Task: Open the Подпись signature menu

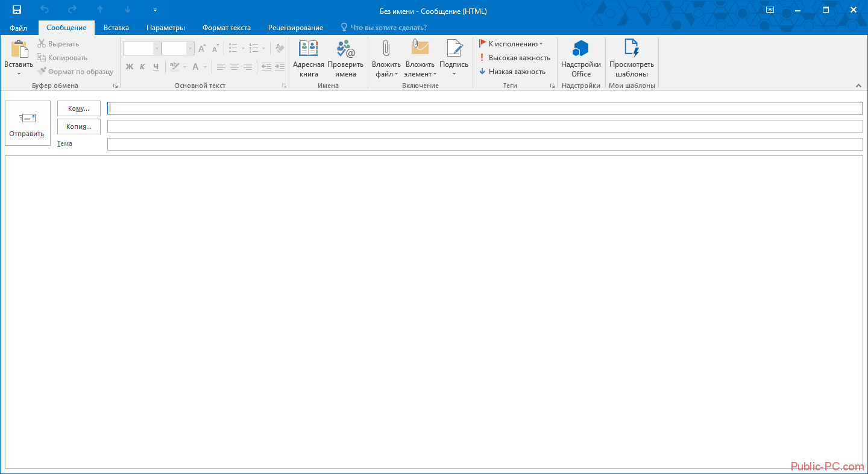Action: tap(454, 58)
